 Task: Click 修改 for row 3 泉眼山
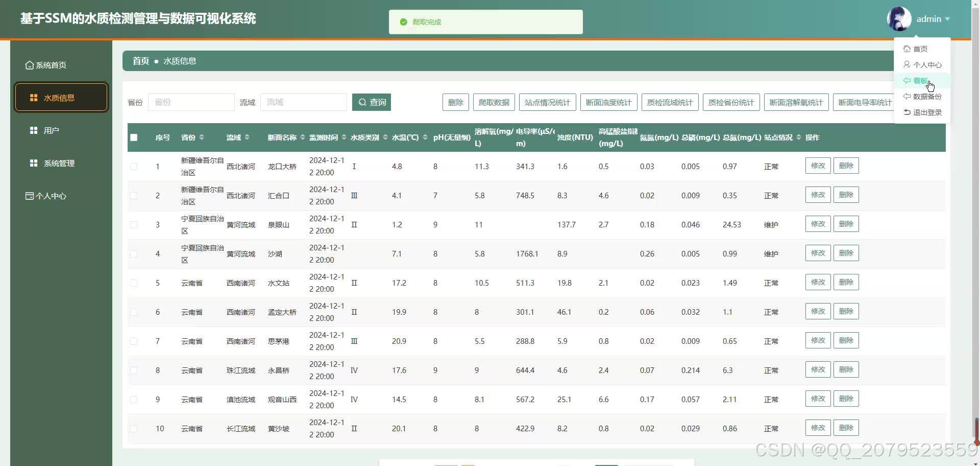[x=818, y=224]
